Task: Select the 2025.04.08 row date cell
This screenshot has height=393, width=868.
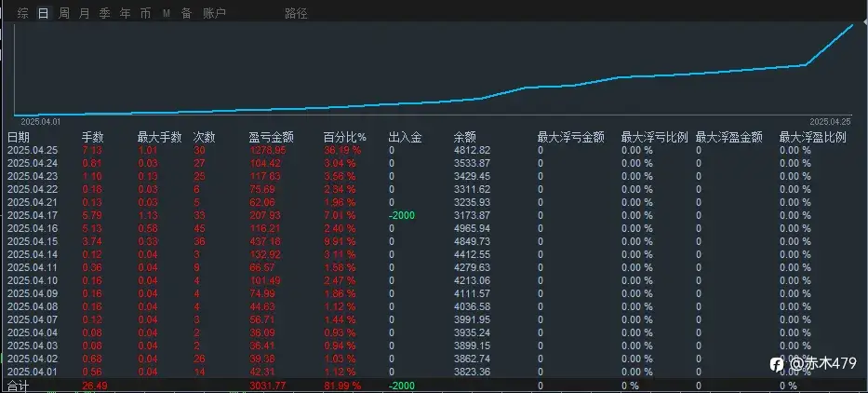Action: 33,306
